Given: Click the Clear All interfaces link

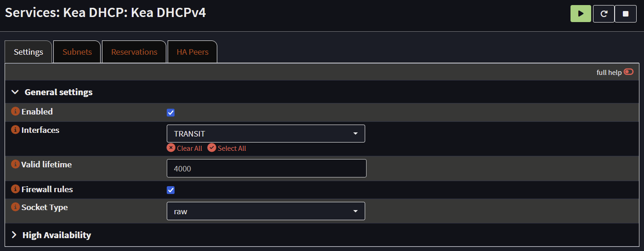Looking at the screenshot, I should 185,148.
